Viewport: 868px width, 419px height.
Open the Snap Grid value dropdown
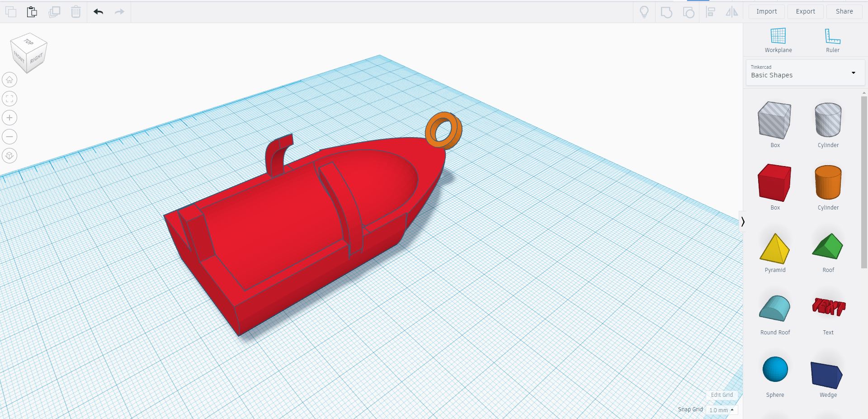click(x=722, y=410)
